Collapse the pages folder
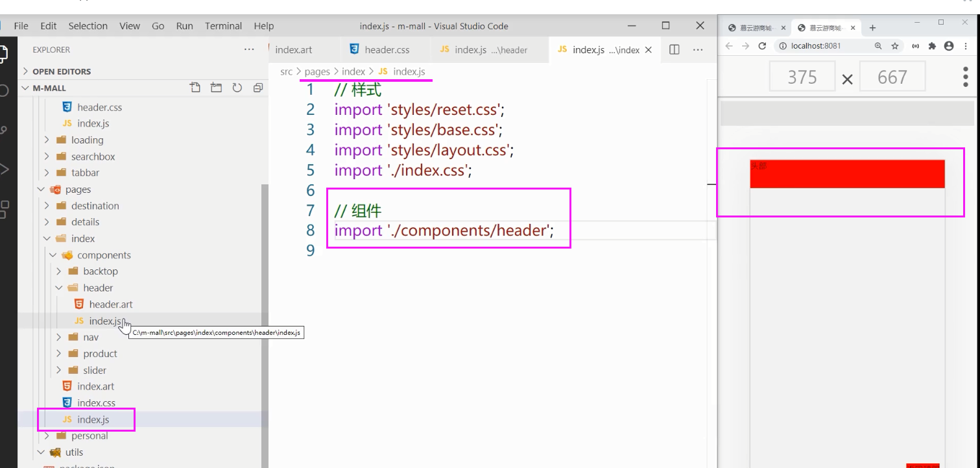Image resolution: width=980 pixels, height=468 pixels. tap(78, 190)
